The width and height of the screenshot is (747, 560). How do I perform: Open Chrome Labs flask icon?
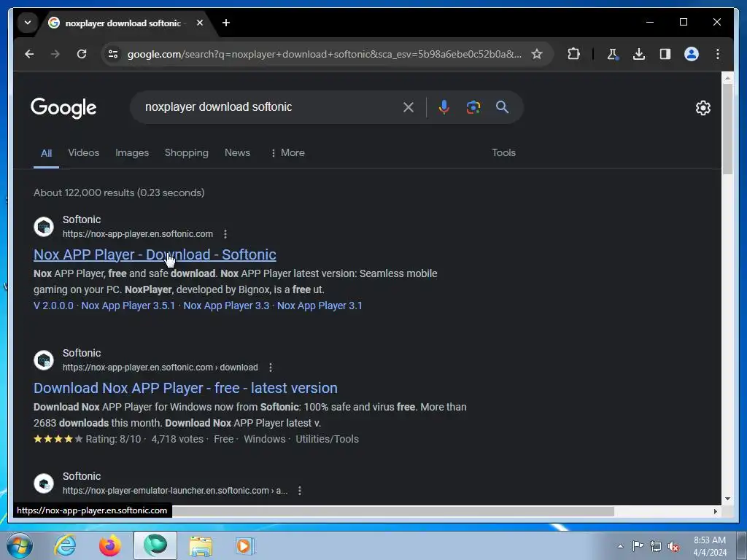[613, 54]
